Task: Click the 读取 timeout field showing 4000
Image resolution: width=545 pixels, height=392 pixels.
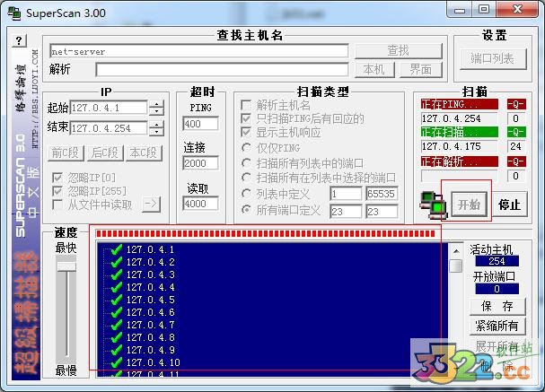Action: (x=200, y=204)
